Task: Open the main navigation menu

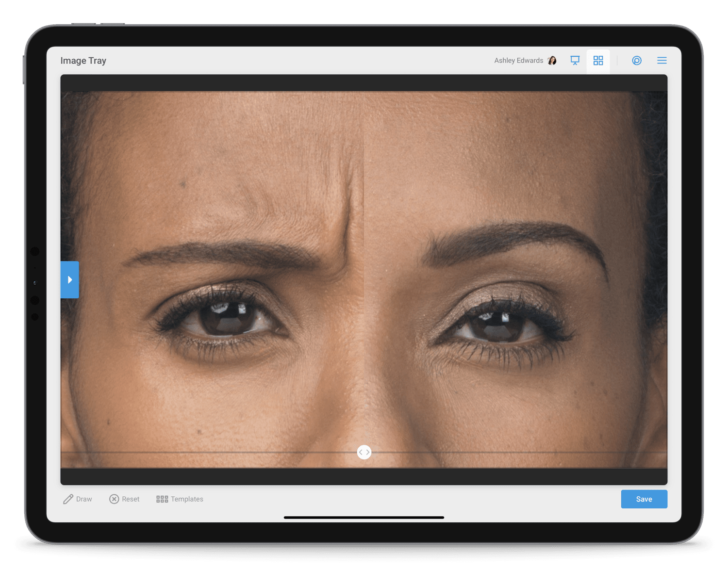Action: (x=662, y=60)
